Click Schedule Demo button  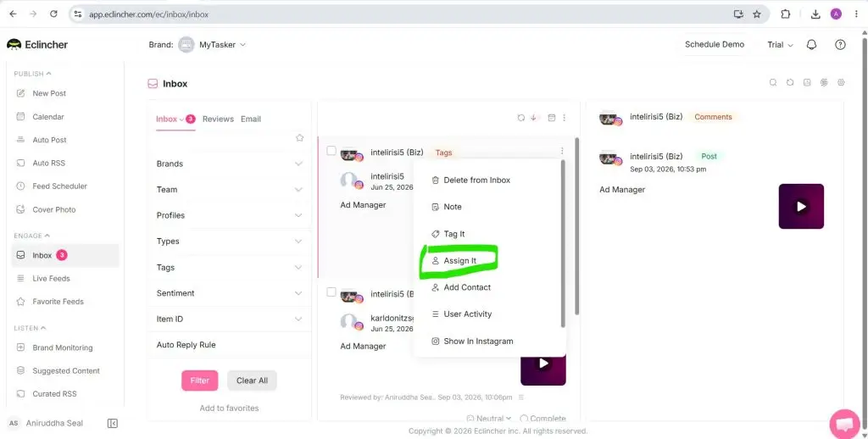(715, 45)
